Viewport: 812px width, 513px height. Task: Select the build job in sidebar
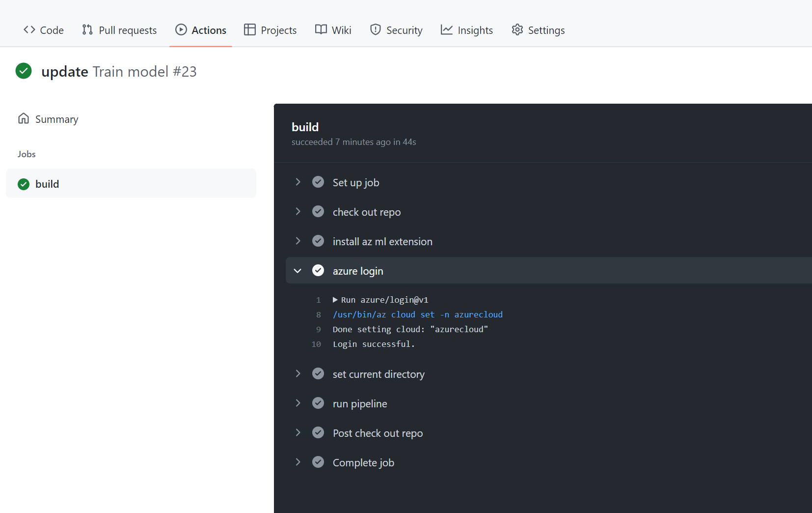47,184
